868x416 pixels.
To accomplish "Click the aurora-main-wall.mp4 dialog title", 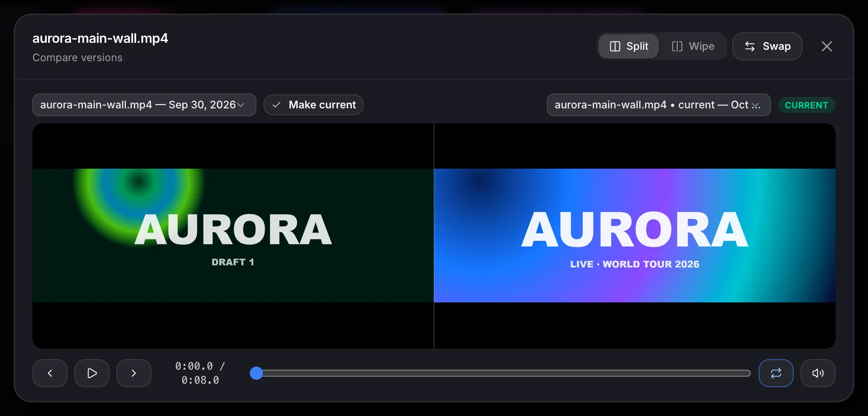I will [x=100, y=38].
